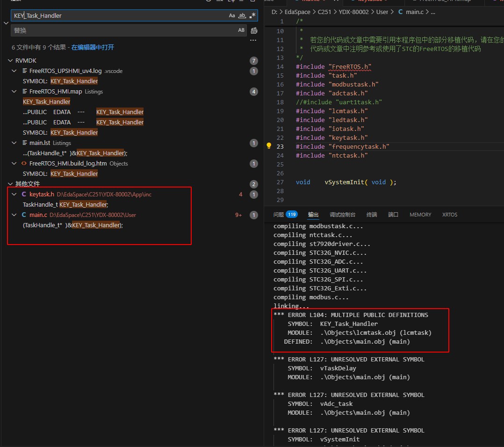
Task: Open the 终端 tab
Action: point(372,214)
